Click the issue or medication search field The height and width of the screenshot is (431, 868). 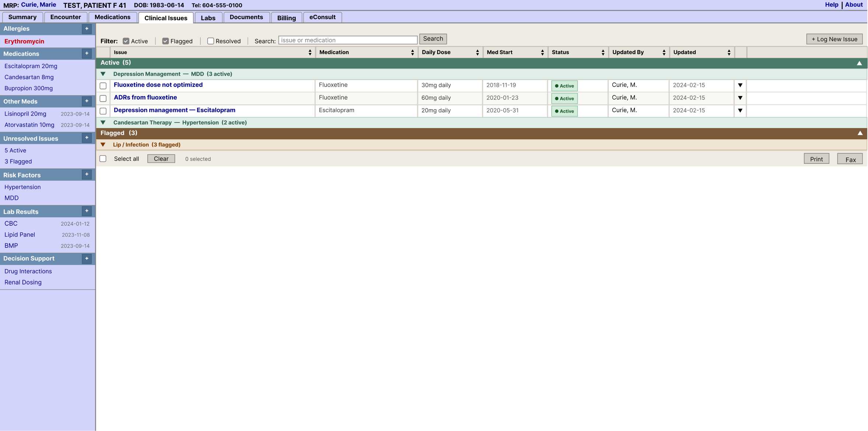(348, 40)
